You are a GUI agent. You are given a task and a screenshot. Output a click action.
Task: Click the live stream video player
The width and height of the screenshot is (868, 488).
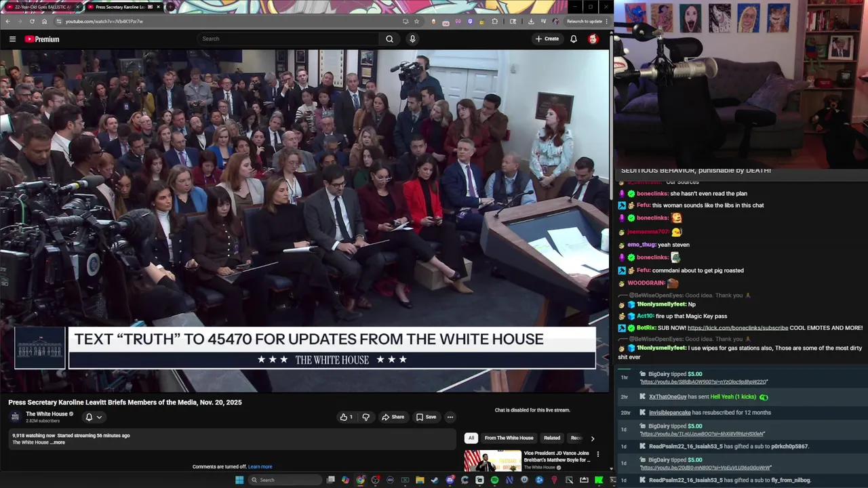click(304, 221)
